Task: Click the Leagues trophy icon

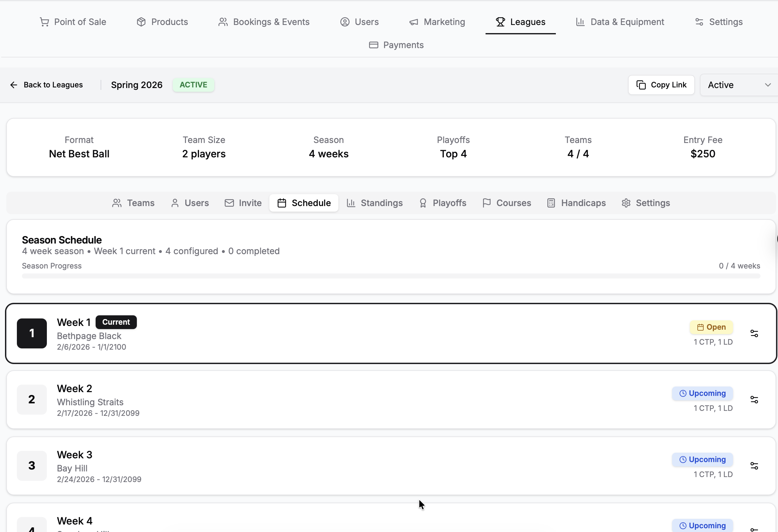Action: (x=501, y=22)
